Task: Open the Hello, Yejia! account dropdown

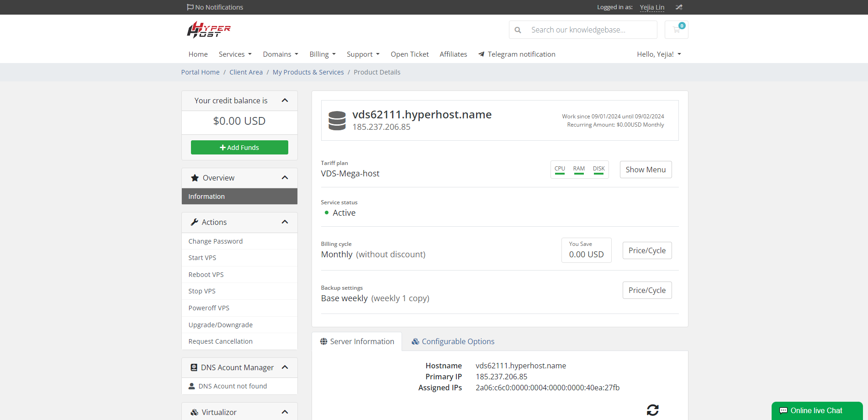Action: pyautogui.click(x=659, y=54)
